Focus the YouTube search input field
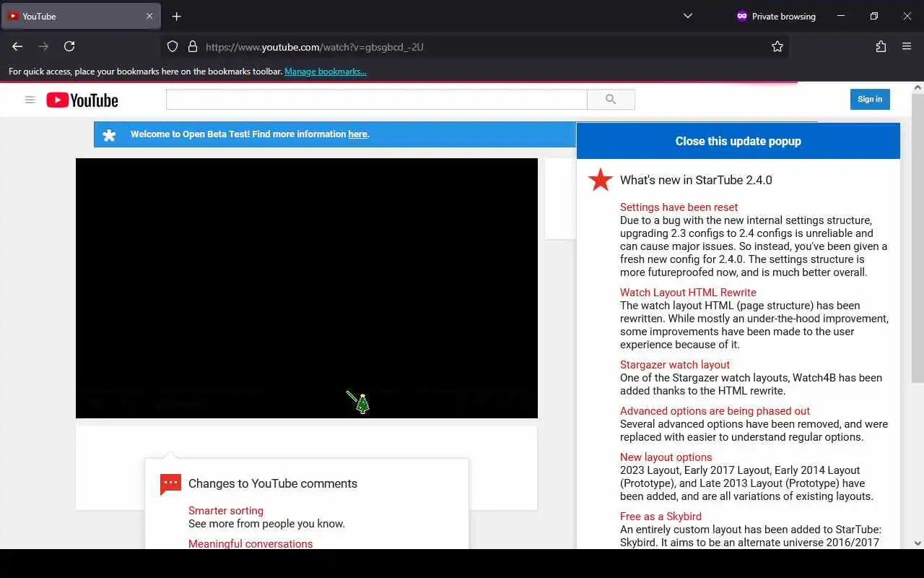924x578 pixels. pos(377,99)
